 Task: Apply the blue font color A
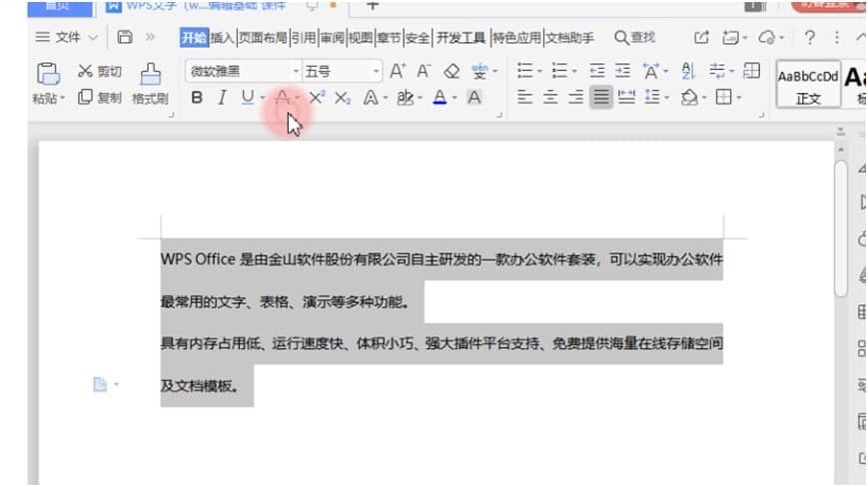click(440, 98)
